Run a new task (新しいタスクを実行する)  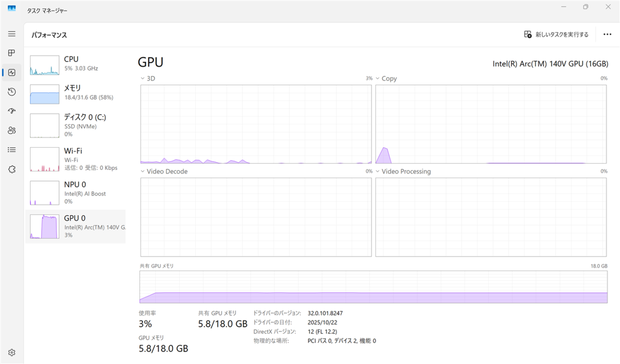[556, 35]
